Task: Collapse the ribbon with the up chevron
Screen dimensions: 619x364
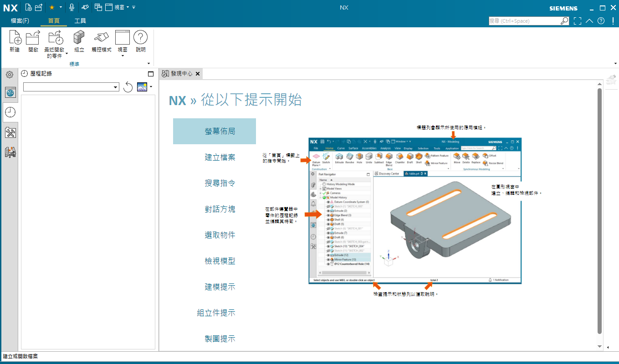Action: point(589,21)
